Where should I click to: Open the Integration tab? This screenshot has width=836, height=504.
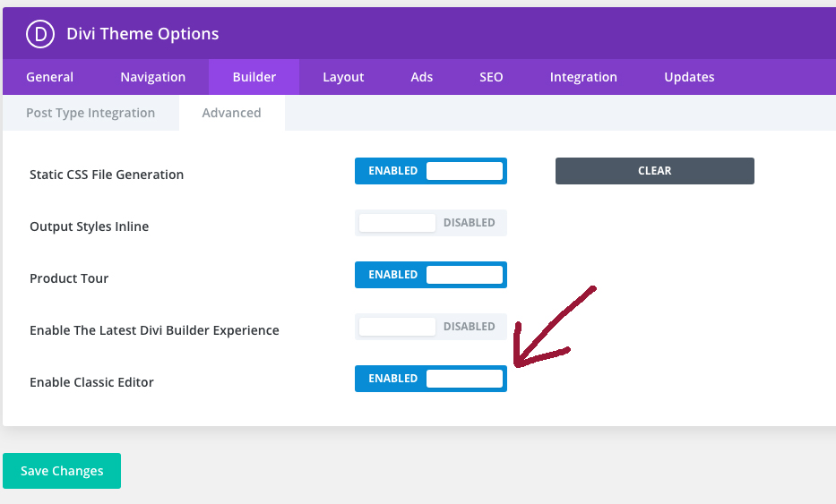[x=583, y=77]
